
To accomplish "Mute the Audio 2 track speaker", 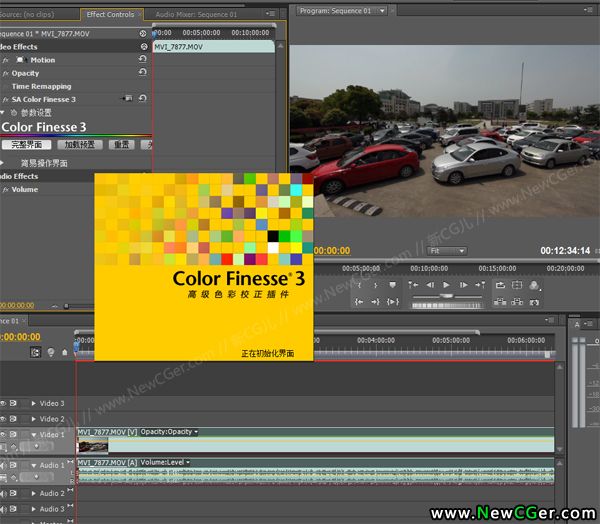I will [x=3, y=493].
